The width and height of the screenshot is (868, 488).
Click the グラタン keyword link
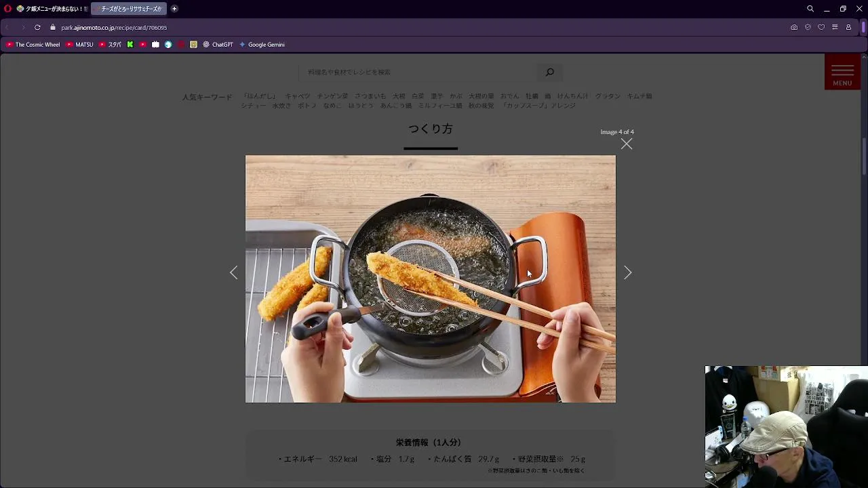tap(608, 96)
